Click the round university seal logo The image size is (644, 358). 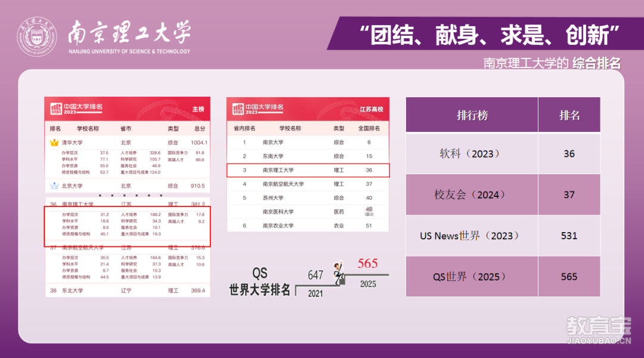pyautogui.click(x=36, y=36)
